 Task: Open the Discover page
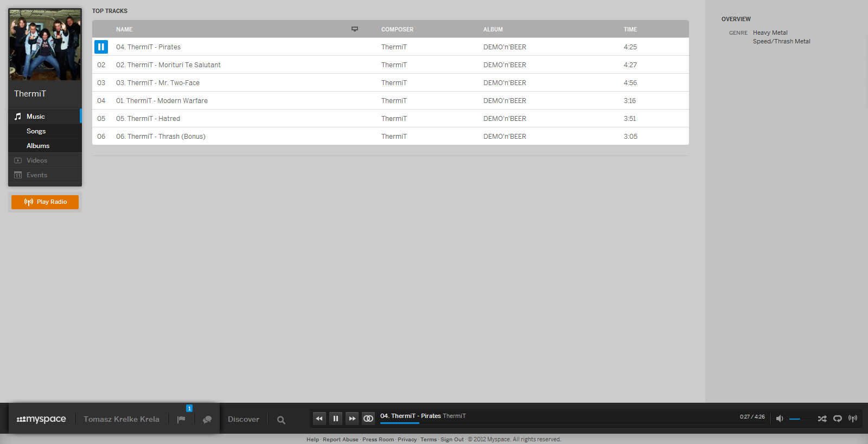click(x=244, y=419)
